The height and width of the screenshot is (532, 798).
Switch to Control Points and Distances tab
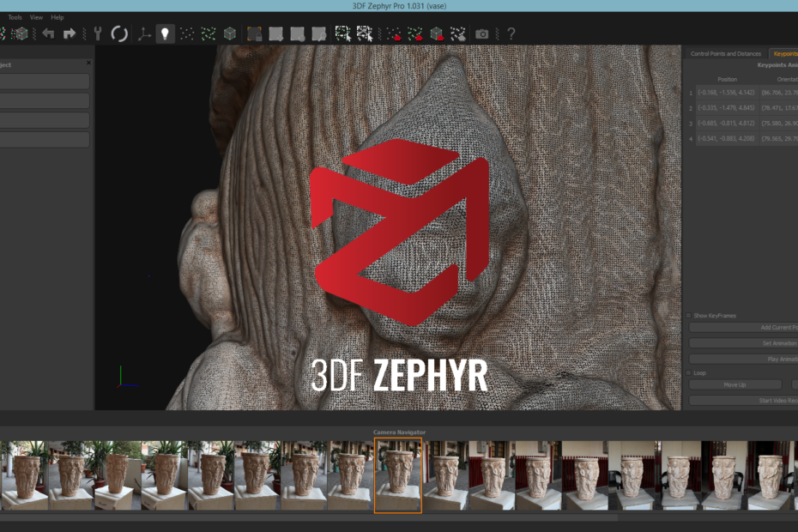point(725,53)
